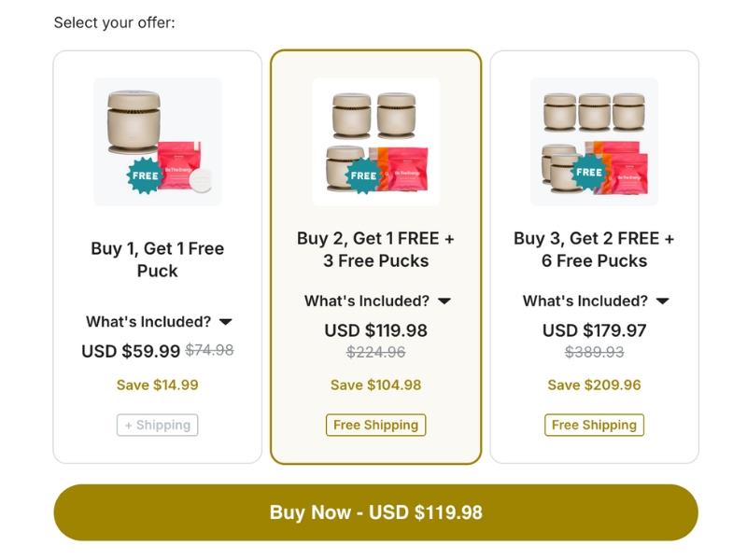
Task: Click the three-device bundle product image
Action: [x=376, y=141]
